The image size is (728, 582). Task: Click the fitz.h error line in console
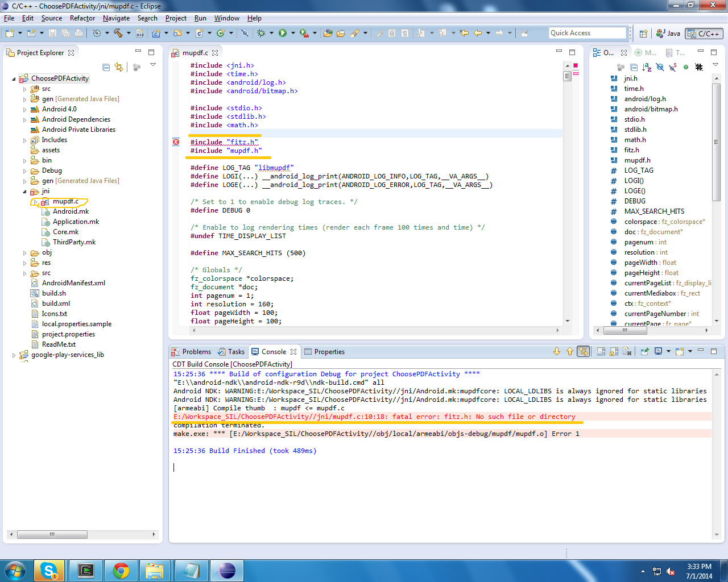tap(374, 417)
